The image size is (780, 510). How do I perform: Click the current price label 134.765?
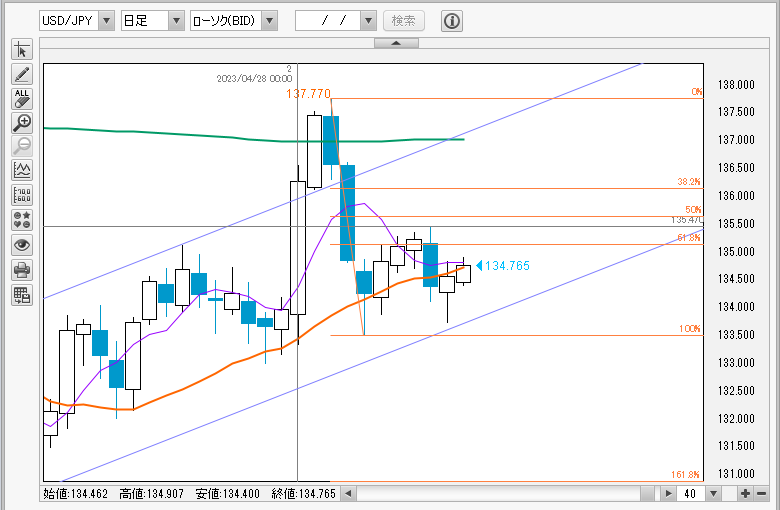(x=507, y=266)
